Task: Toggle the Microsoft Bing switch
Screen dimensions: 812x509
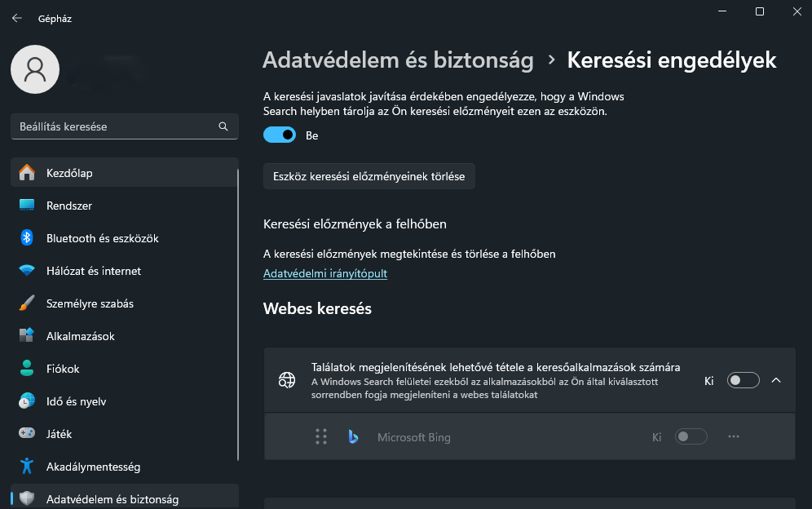Action: click(x=691, y=437)
